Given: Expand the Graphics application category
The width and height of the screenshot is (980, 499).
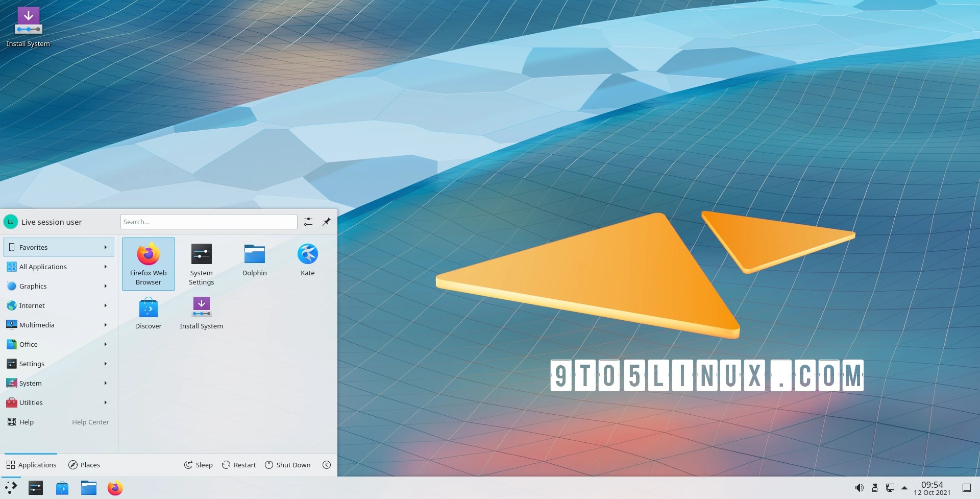Looking at the screenshot, I should pos(58,286).
